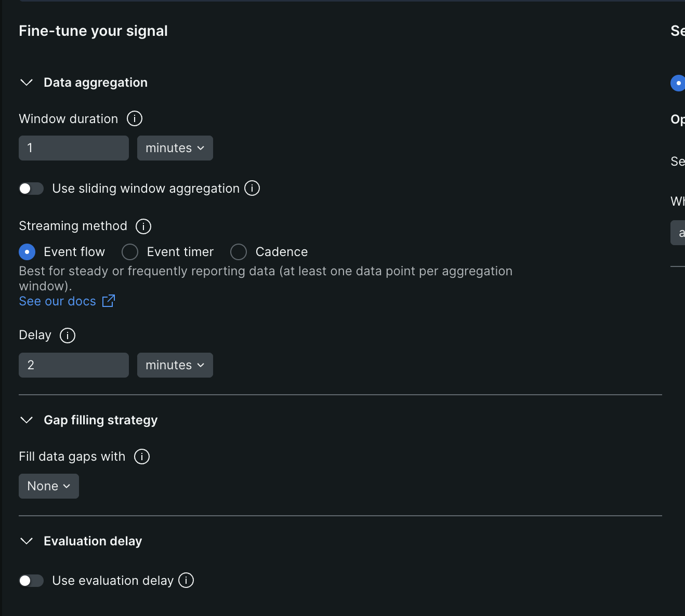This screenshot has height=616, width=685.
Task: Click the Delay info icon
Action: pos(68,336)
